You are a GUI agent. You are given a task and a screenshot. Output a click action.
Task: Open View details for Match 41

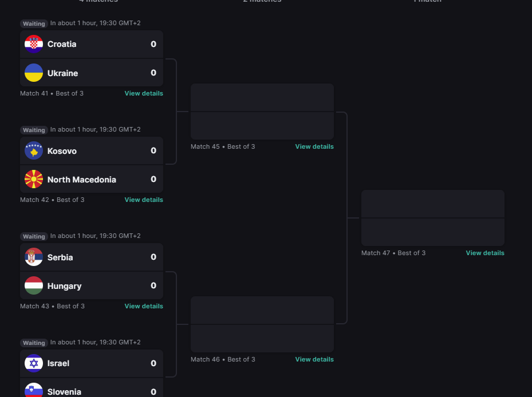pyautogui.click(x=144, y=93)
